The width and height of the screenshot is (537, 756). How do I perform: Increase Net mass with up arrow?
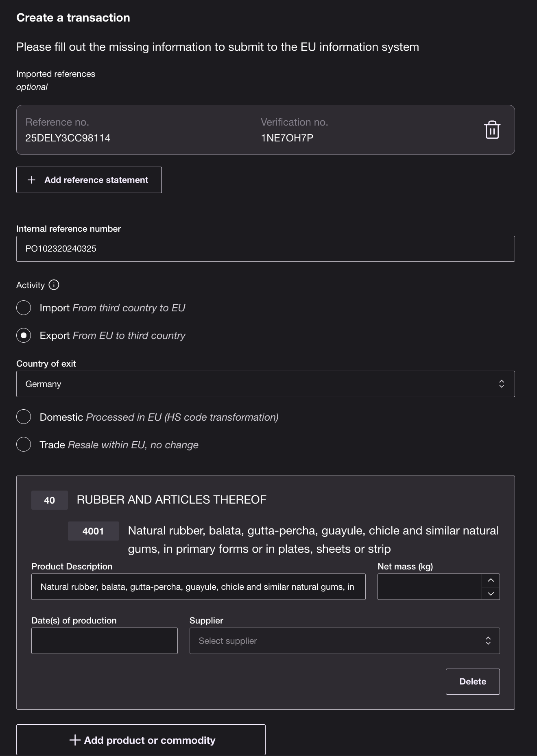491,580
